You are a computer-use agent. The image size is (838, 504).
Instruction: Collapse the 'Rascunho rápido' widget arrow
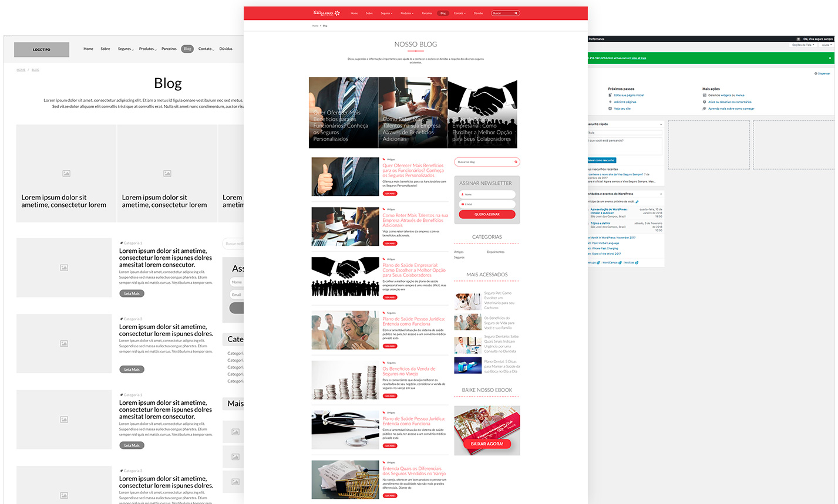click(661, 124)
